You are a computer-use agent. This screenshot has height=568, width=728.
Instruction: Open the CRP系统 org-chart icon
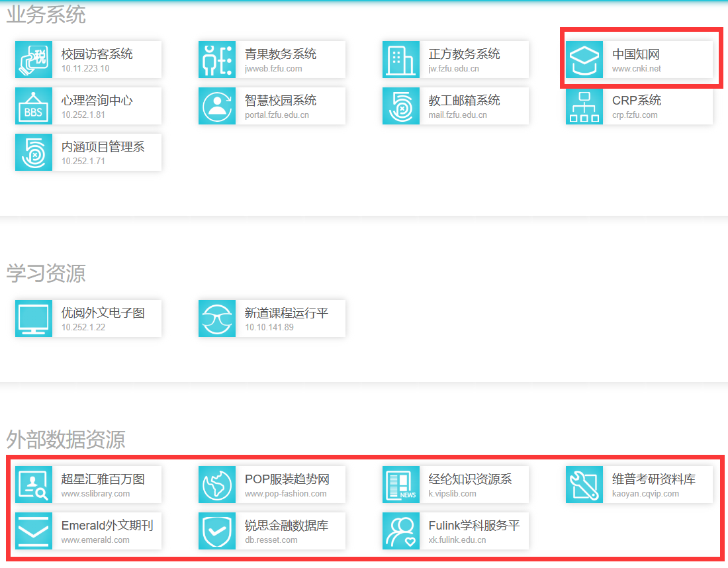point(584,106)
